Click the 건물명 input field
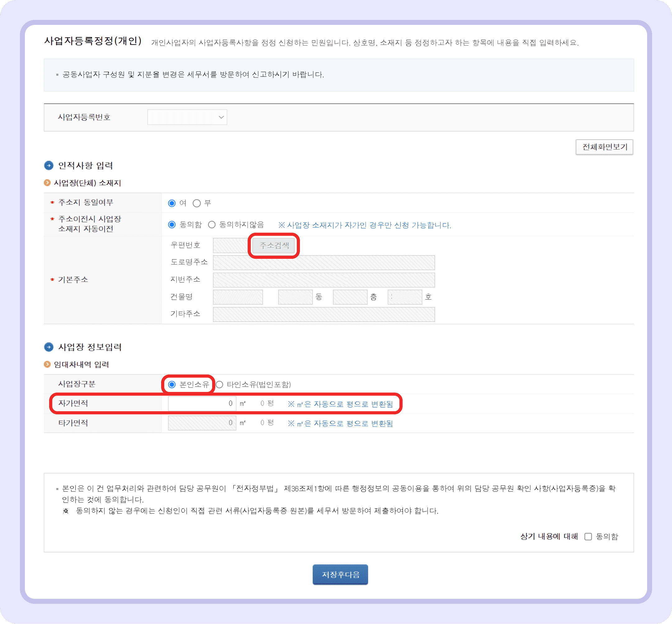The width and height of the screenshot is (672, 624). (237, 297)
